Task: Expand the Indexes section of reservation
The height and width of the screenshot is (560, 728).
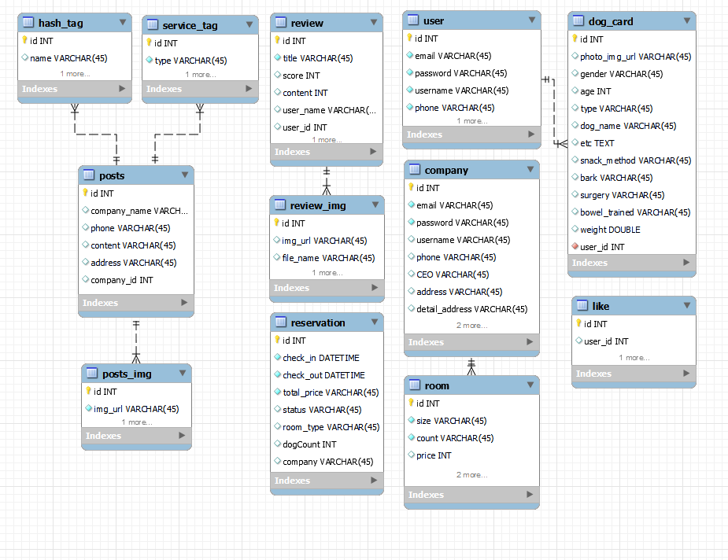Action: click(374, 481)
